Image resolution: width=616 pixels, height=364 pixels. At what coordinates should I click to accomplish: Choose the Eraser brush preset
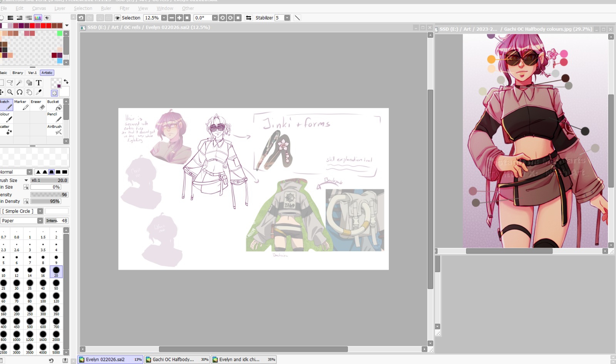37,105
